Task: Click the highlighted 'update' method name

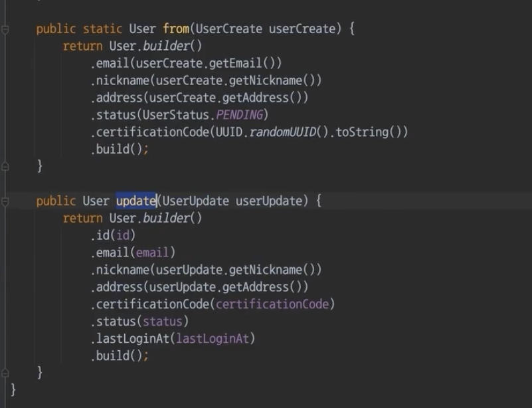Action: coord(135,201)
